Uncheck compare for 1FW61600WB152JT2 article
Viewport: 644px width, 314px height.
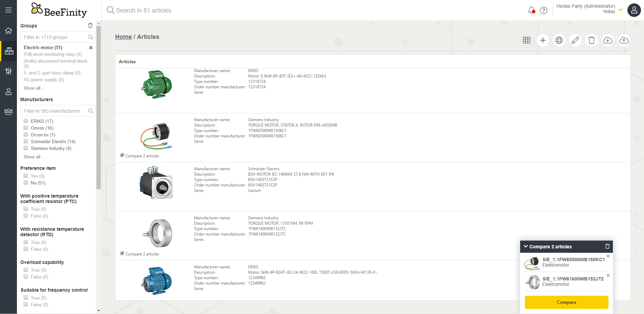click(122, 253)
